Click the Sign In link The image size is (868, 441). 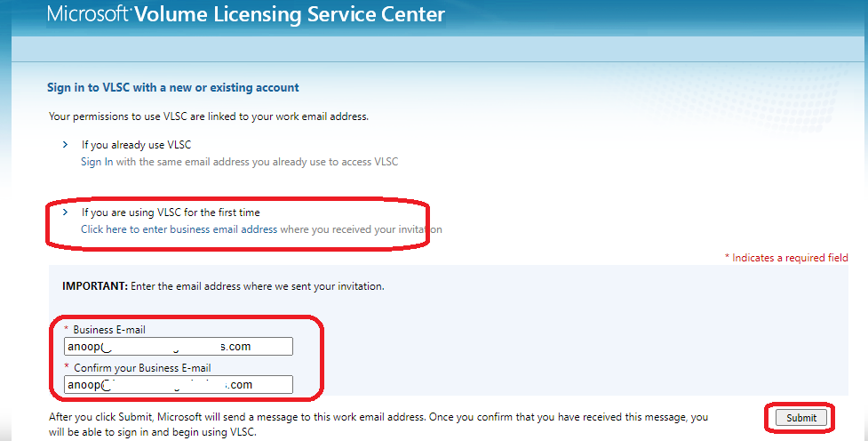97,162
